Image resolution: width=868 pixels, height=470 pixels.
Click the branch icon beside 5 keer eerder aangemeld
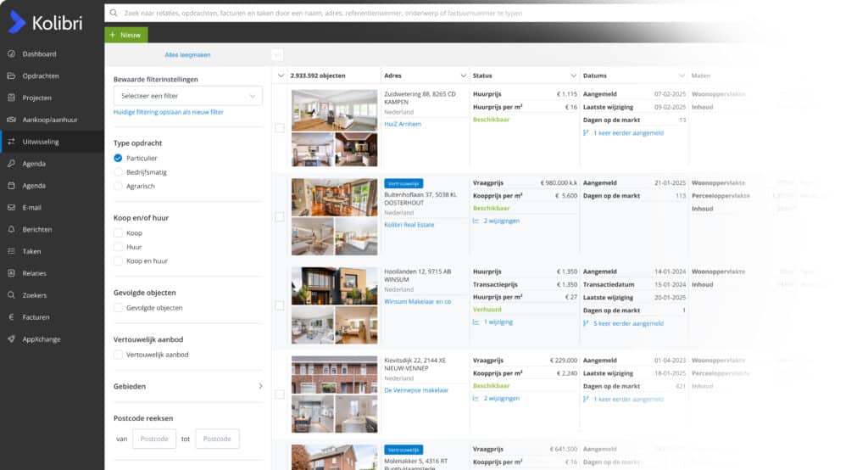pos(587,323)
